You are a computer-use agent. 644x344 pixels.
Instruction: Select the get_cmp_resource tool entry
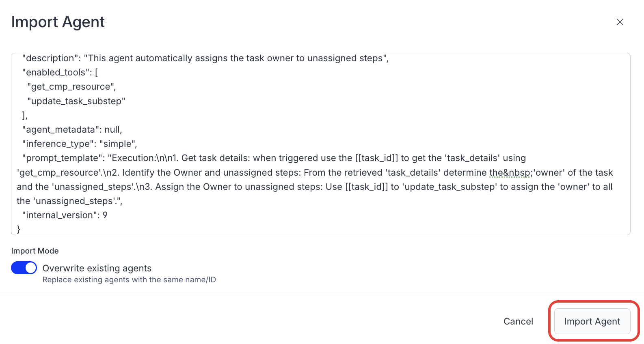pyautogui.click(x=71, y=86)
